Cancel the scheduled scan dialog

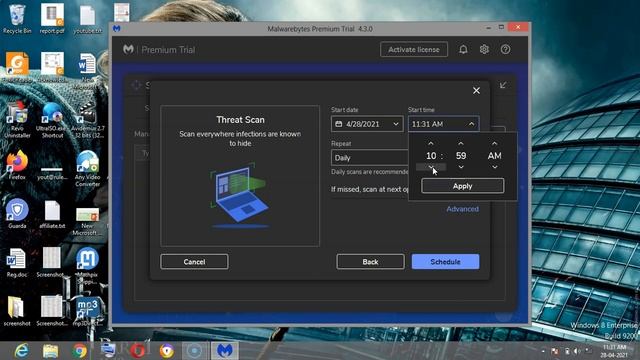pos(194,262)
